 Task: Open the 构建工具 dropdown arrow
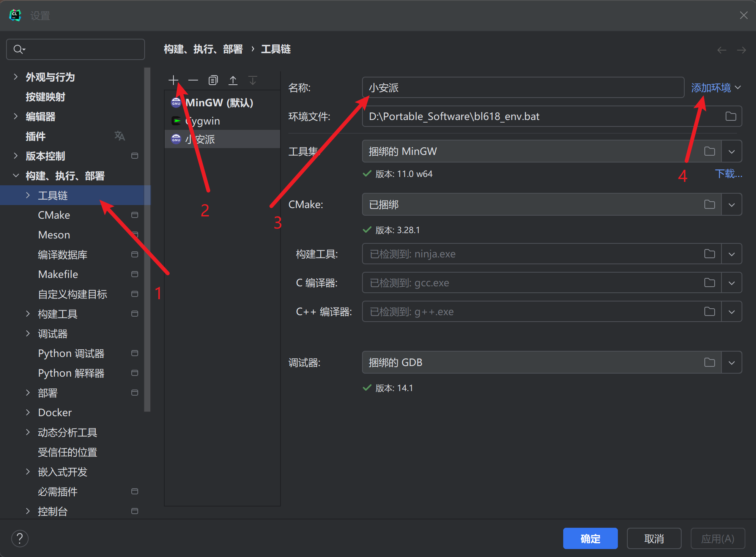732,254
